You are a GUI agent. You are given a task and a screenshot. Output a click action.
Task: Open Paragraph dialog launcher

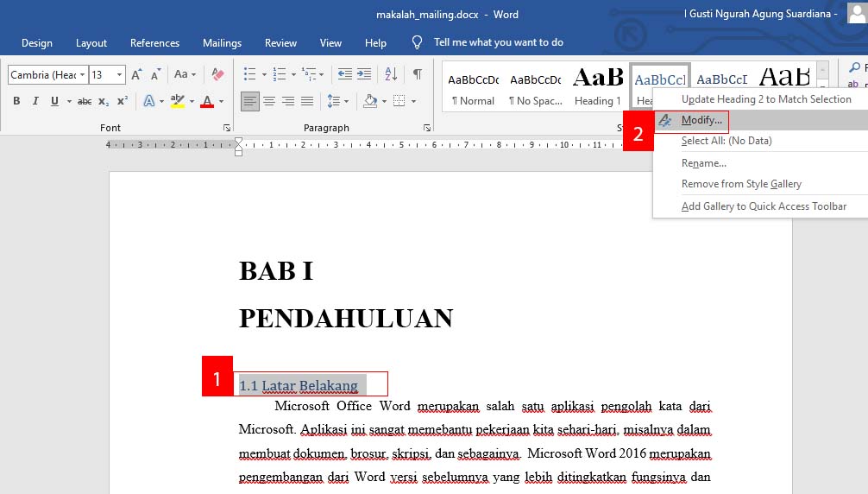pos(427,128)
